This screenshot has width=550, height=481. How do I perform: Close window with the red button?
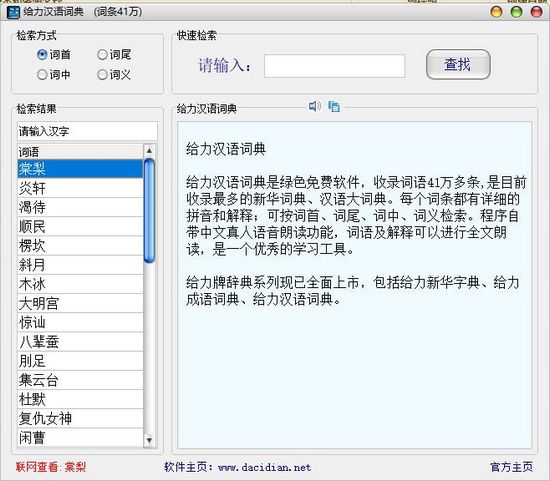coord(536,12)
